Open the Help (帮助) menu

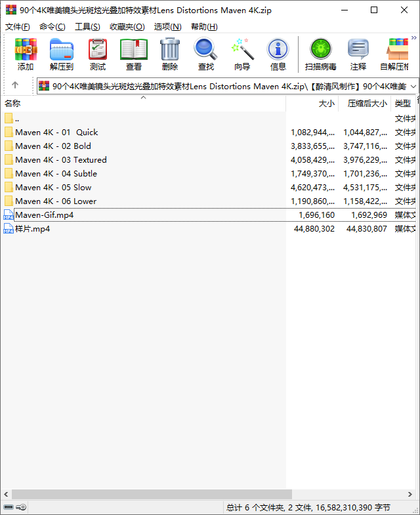[x=204, y=27]
